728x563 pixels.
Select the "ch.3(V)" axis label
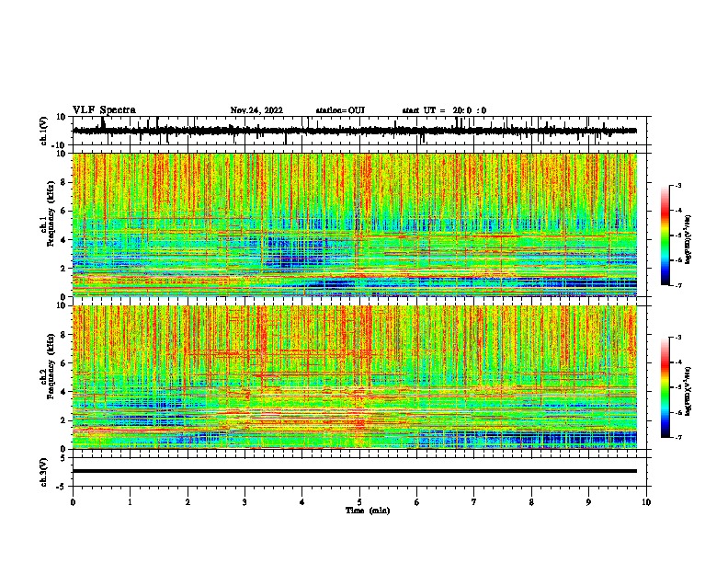[44, 472]
